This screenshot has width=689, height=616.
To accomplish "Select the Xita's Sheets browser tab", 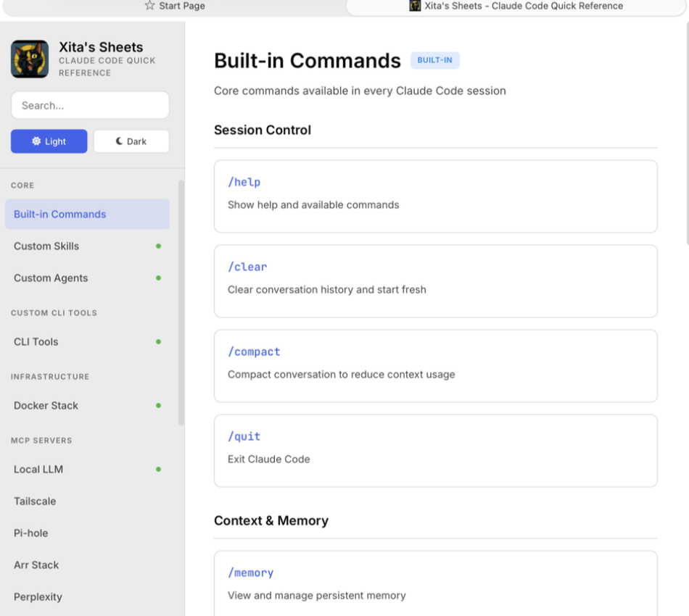I will coord(516,6).
